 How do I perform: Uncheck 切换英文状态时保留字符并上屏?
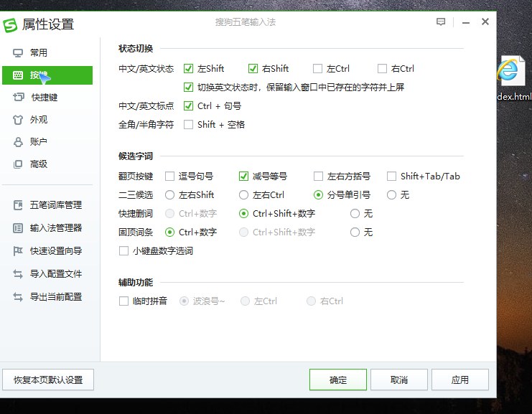tap(188, 87)
